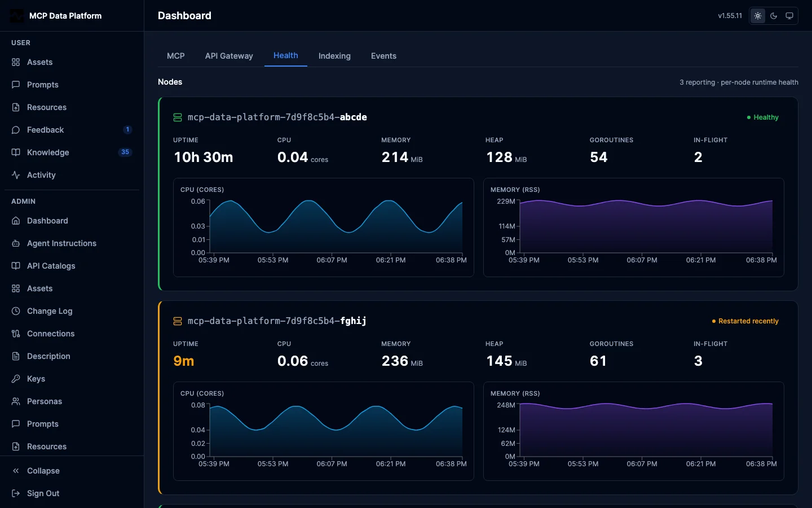Screen dimensions: 812x508
Task: Open the Indexing tab
Action: pyautogui.click(x=334, y=56)
